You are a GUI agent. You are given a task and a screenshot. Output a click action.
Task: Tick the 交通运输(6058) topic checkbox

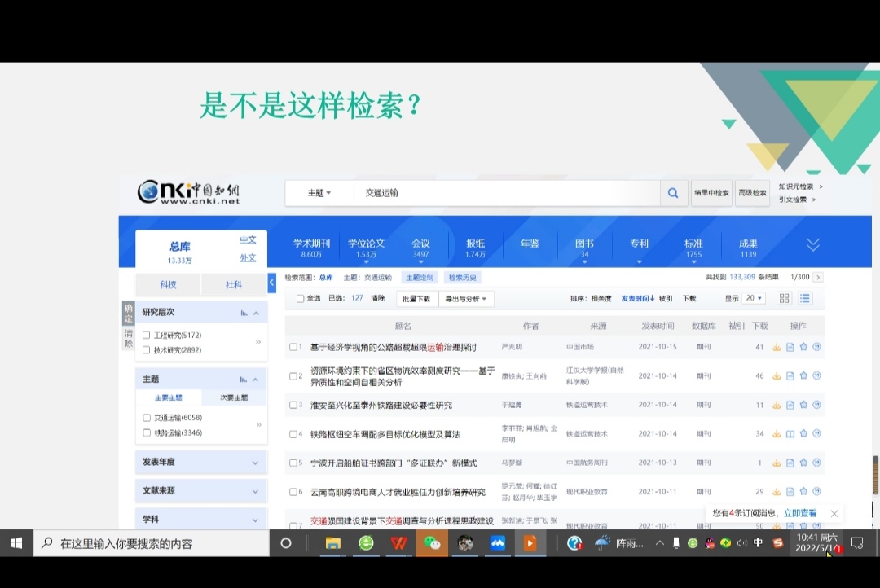147,418
